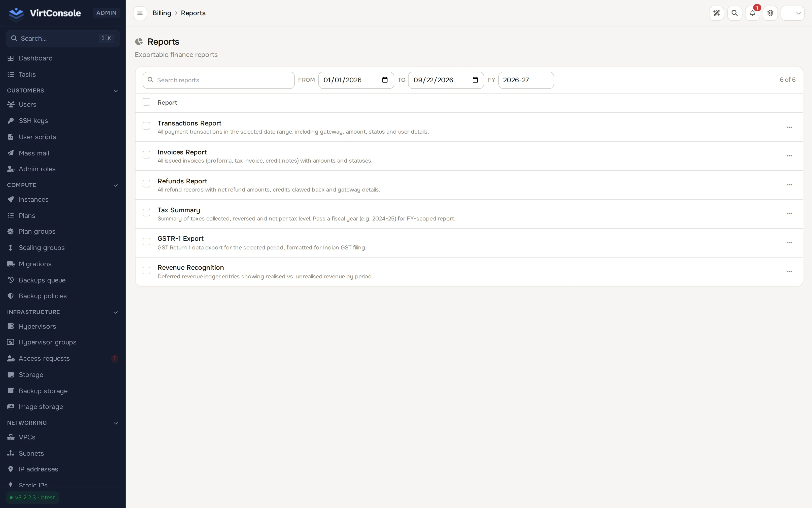812x508 pixels.
Task: Click the User scripts file icon
Action: point(11,137)
